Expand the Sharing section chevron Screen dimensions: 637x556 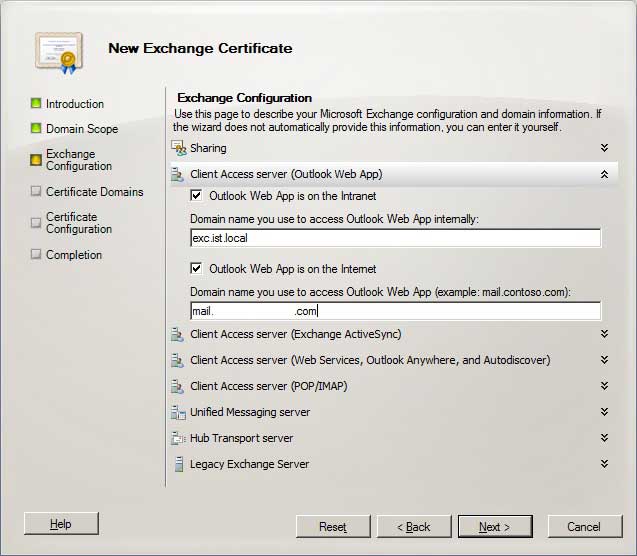click(x=604, y=148)
